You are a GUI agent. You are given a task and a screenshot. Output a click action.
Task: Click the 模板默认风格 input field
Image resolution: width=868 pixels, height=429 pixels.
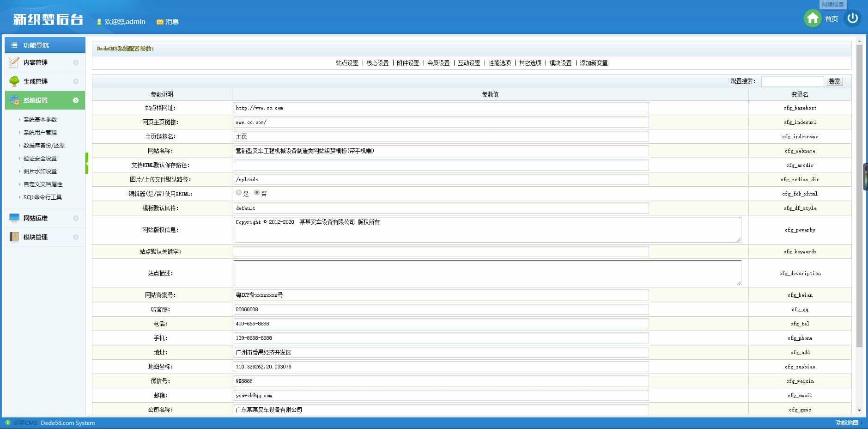(441, 208)
